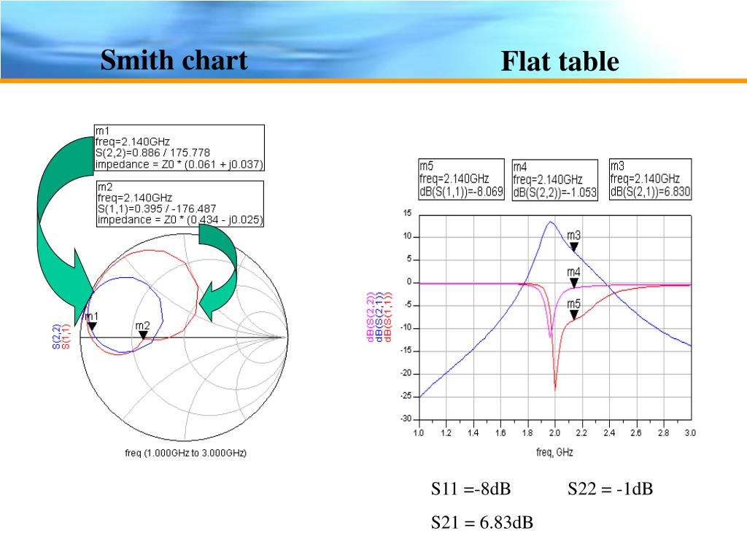
Task: Click the -15 tick label on dB axis
Action: click(406, 351)
